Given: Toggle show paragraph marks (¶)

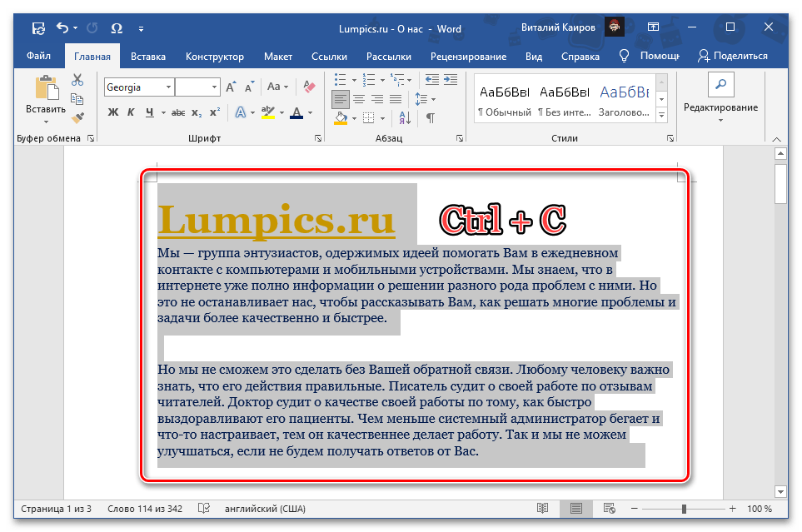Looking at the screenshot, I should [x=431, y=118].
